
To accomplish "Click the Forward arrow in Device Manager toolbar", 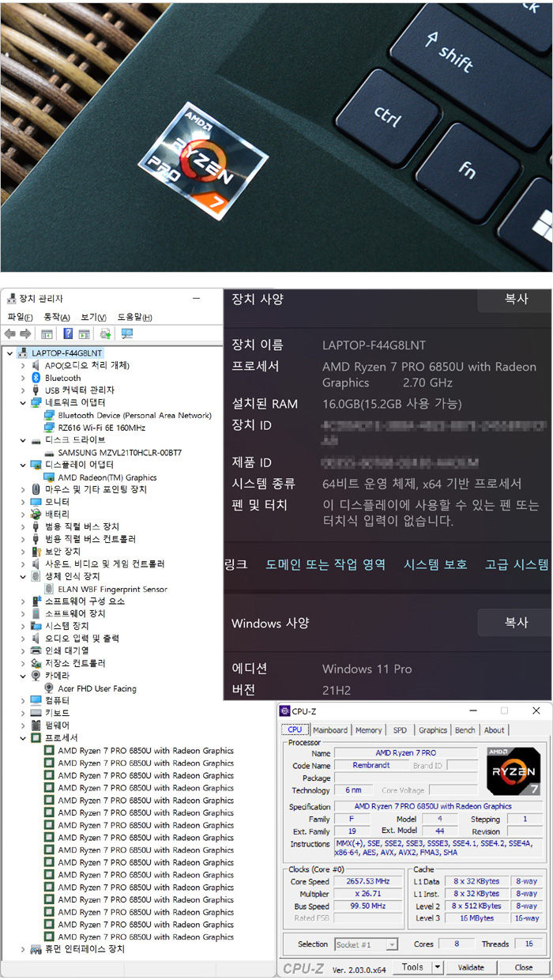I will (25, 334).
